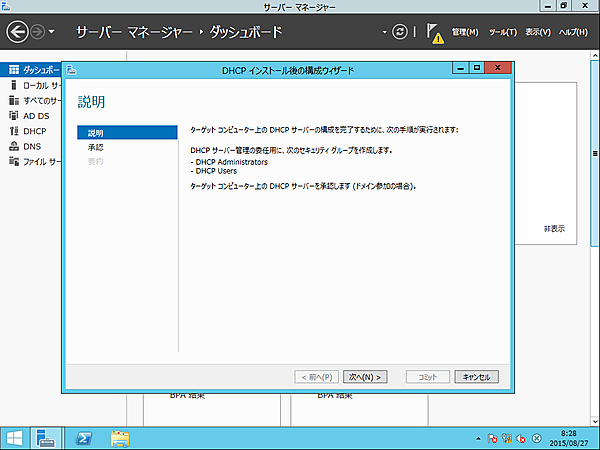Click the scrollbar down arrow in Server Manager
The height and width of the screenshot is (450, 600).
pos(595,422)
